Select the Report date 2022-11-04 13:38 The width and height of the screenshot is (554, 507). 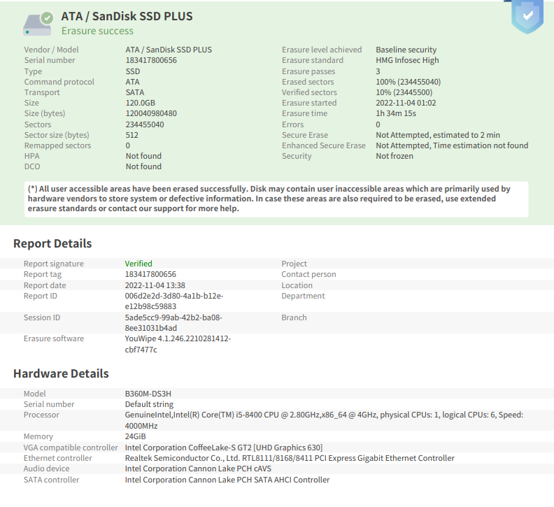pos(155,285)
